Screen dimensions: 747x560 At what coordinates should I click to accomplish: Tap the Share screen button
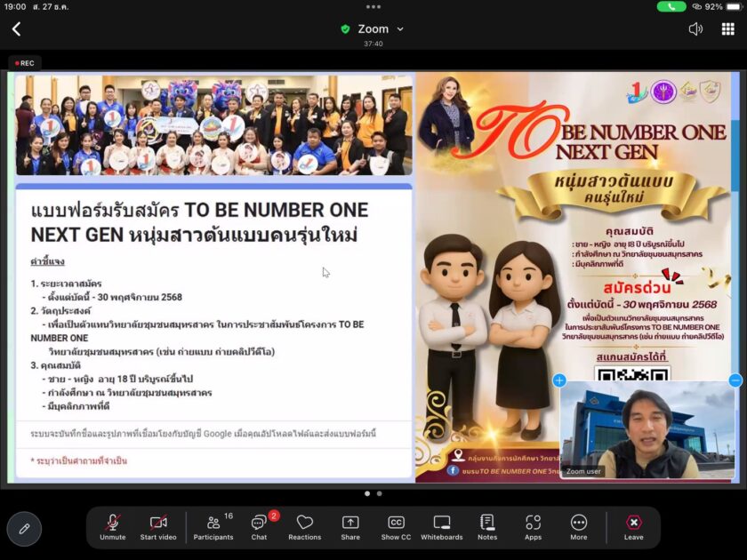[350, 526]
